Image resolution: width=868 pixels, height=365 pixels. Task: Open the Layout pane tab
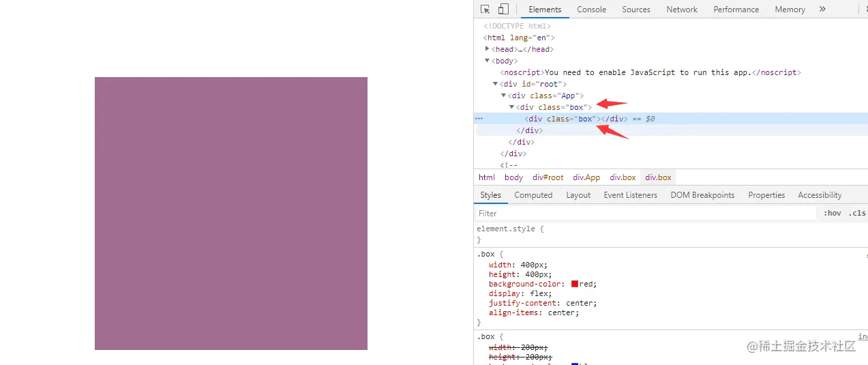coord(578,195)
